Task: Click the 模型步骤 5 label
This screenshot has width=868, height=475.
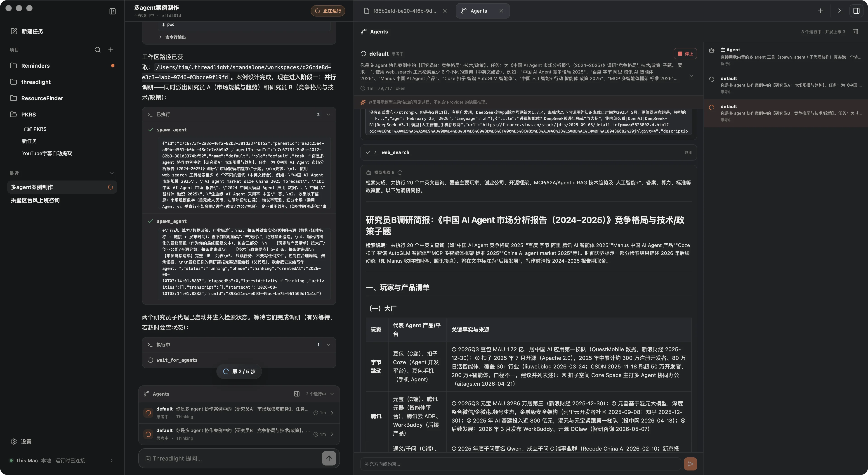Action: [x=384, y=173]
